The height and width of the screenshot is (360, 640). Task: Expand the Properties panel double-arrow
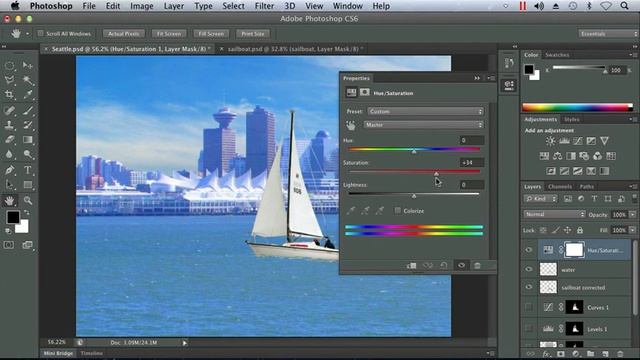(x=477, y=78)
